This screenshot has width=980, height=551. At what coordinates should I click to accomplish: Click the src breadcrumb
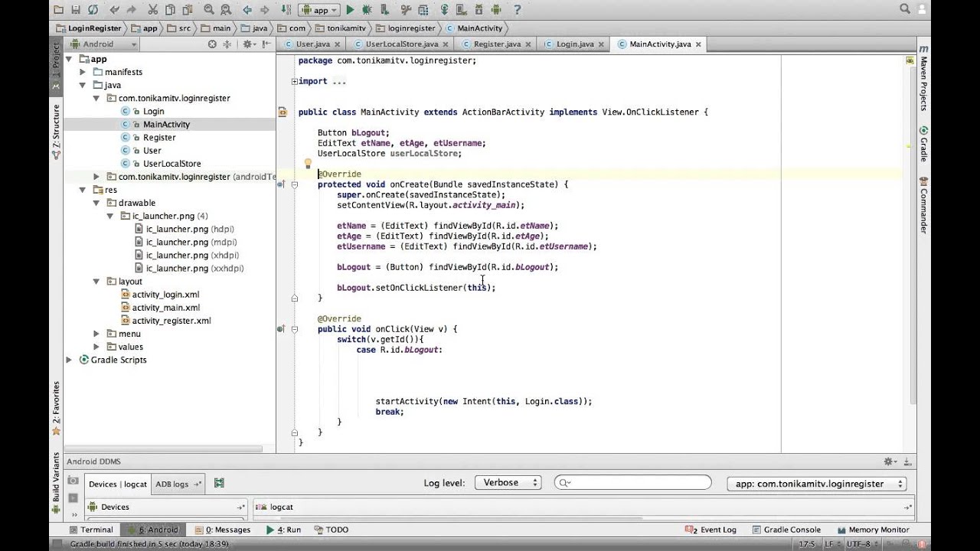pyautogui.click(x=180, y=28)
